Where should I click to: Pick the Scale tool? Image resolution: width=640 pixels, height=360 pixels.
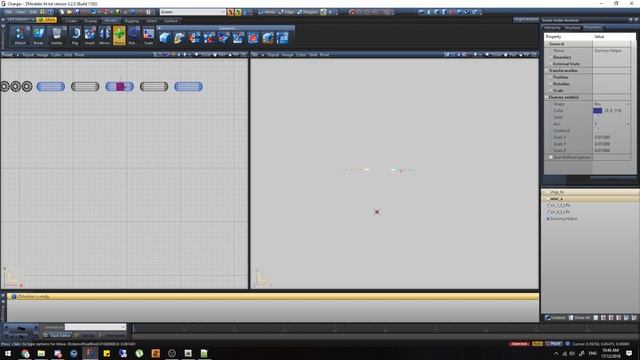(149, 36)
